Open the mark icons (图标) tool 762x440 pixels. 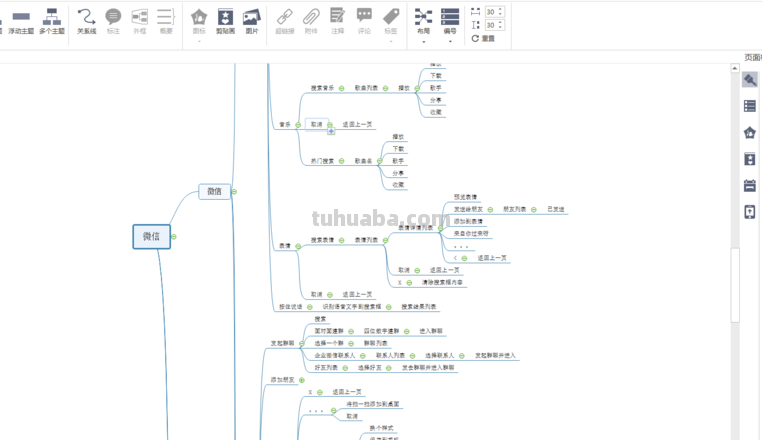click(x=199, y=22)
